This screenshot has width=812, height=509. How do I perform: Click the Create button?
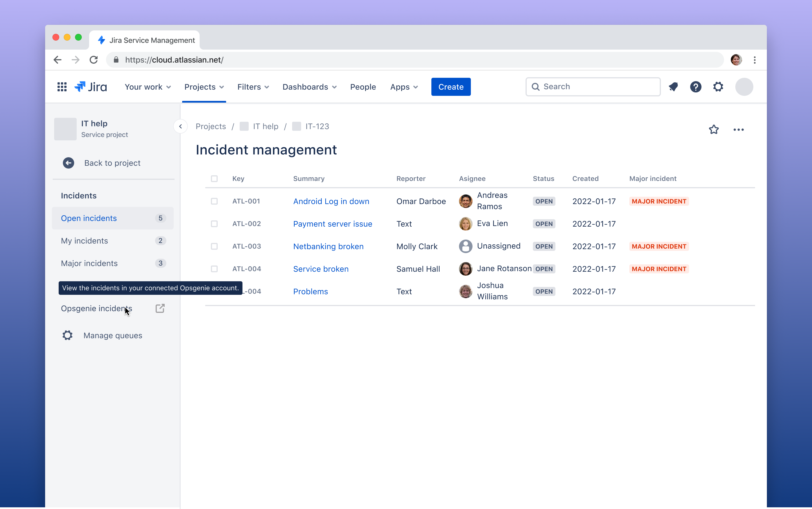451,87
